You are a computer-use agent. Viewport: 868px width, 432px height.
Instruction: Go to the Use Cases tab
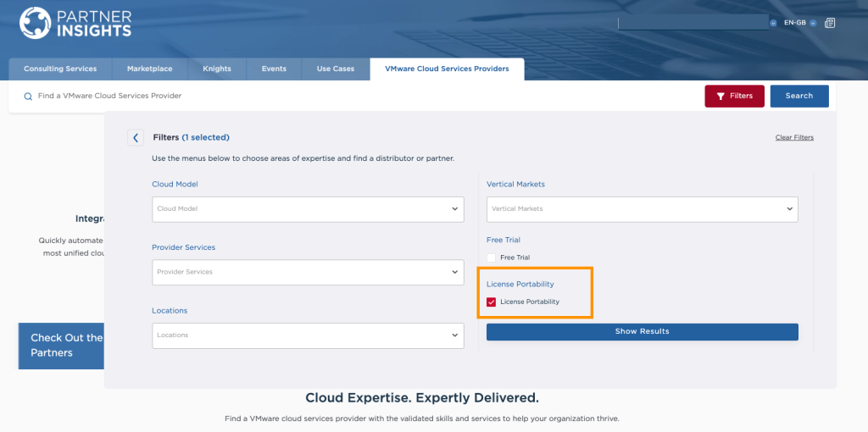(x=336, y=69)
